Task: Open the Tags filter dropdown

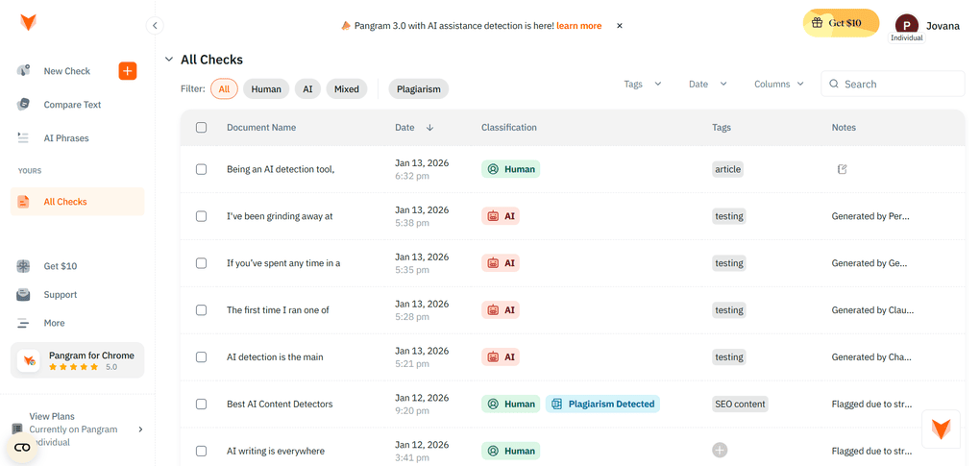Action: pos(642,85)
